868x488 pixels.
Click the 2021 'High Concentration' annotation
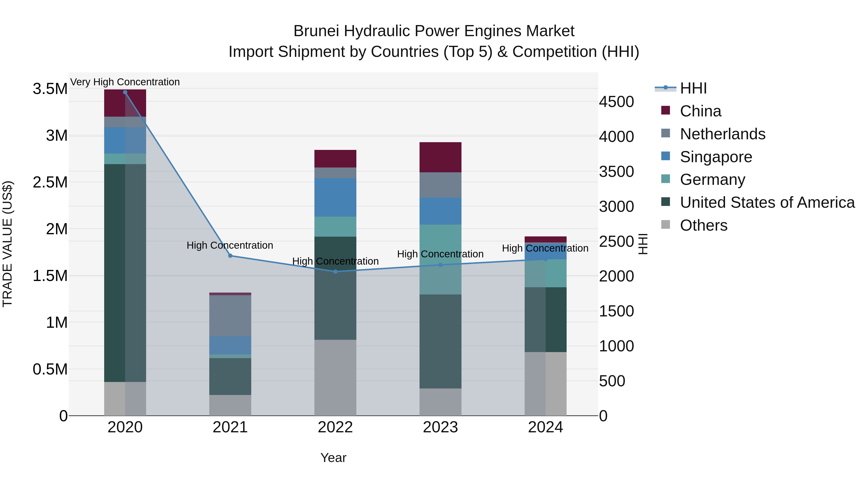[x=230, y=245]
